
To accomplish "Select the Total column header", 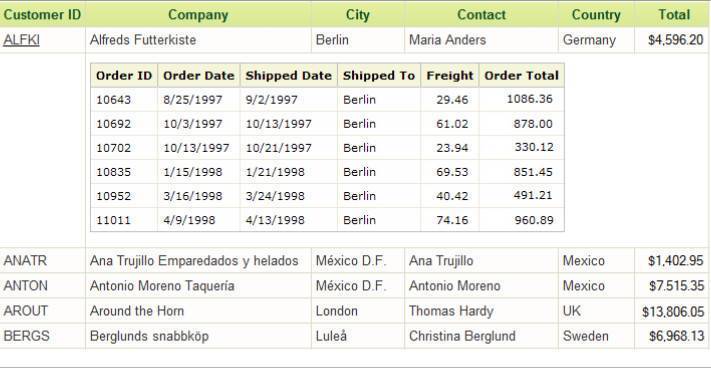I will (x=674, y=15).
